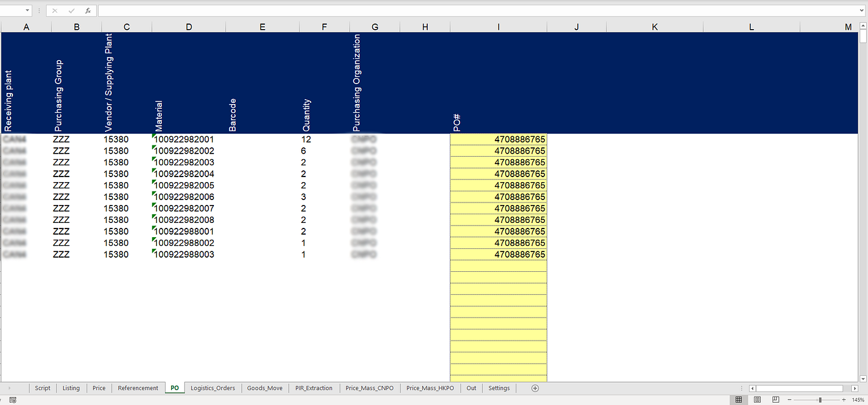Switch to Page Layout view icon
This screenshot has height=405, width=868.
[756, 399]
